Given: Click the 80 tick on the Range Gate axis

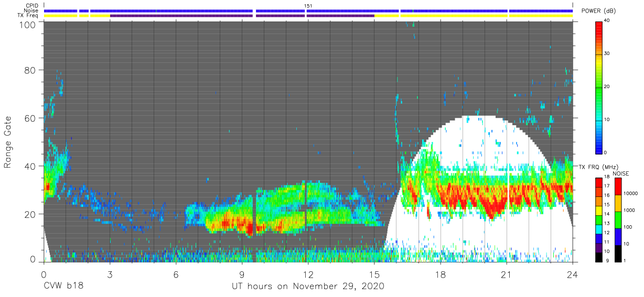Looking at the screenshot, I should coord(31,70).
